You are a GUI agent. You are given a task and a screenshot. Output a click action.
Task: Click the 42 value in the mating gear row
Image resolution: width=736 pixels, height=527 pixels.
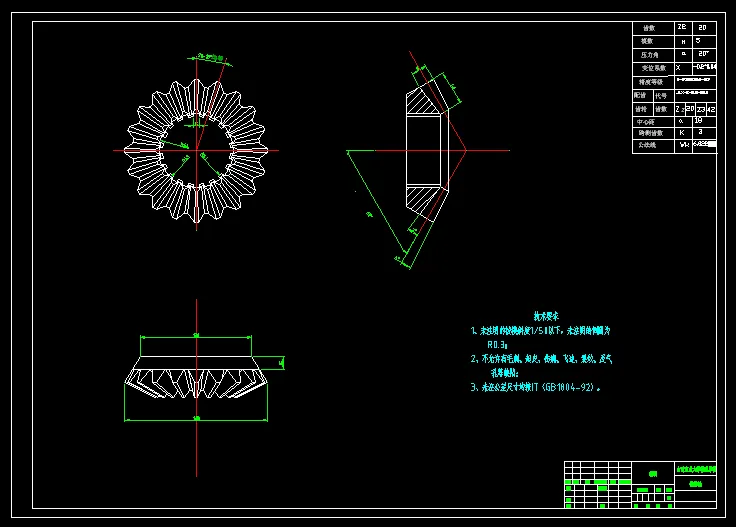711,109
